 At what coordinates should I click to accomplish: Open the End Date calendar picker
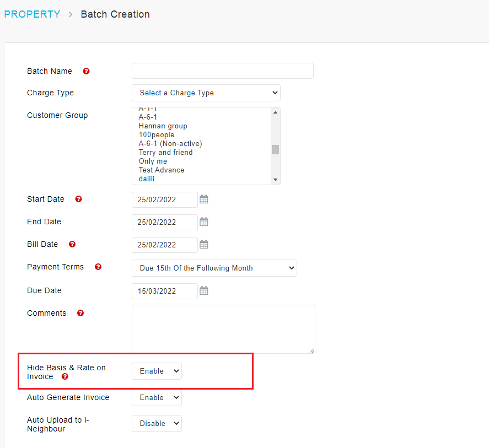click(203, 222)
